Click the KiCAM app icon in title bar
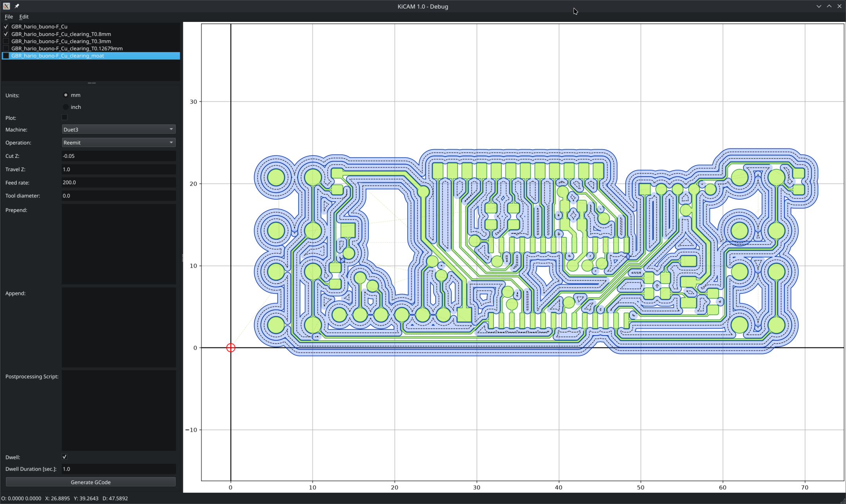The image size is (846, 504). [6, 6]
